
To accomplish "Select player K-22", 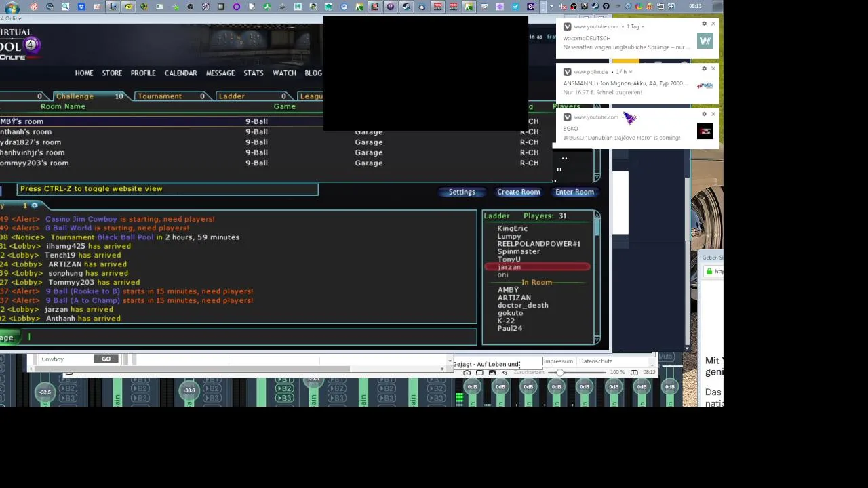I will click(506, 321).
